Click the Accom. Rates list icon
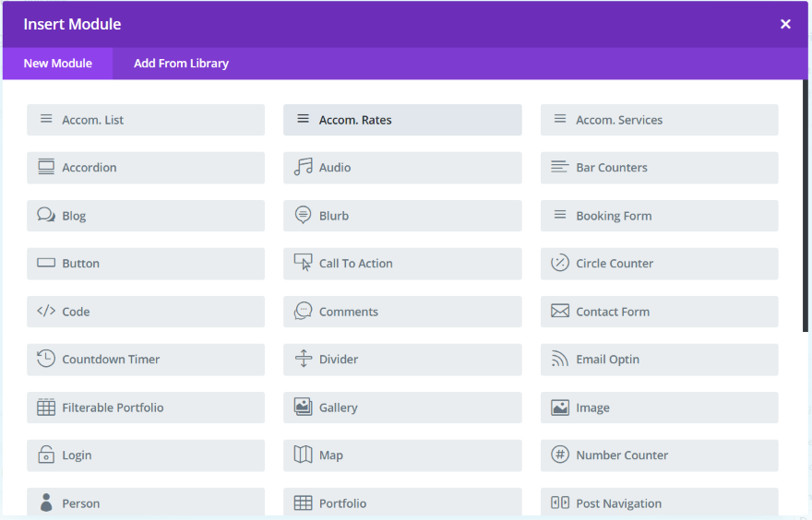 point(303,119)
